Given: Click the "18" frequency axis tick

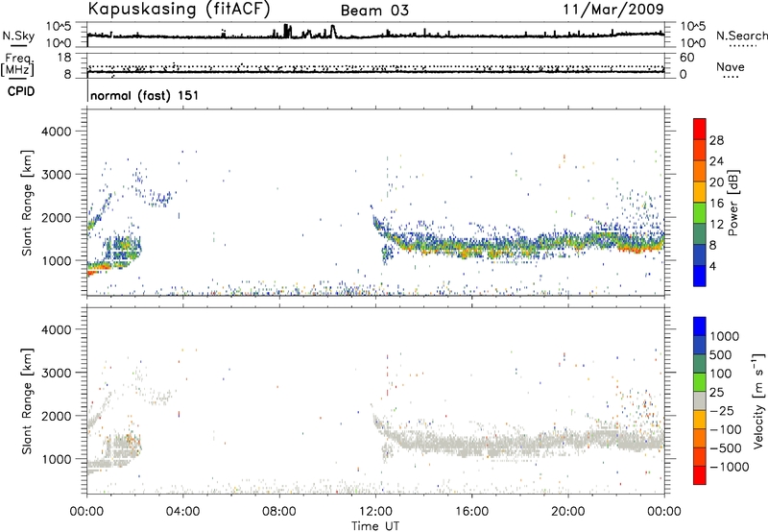Looking at the screenshot, I should (x=63, y=58).
